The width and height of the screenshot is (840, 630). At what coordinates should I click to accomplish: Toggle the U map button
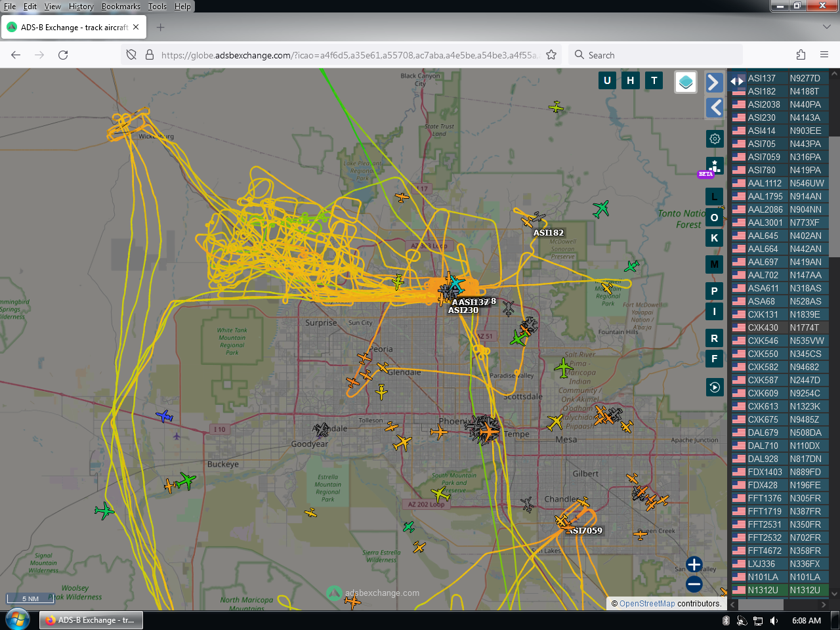coord(607,81)
